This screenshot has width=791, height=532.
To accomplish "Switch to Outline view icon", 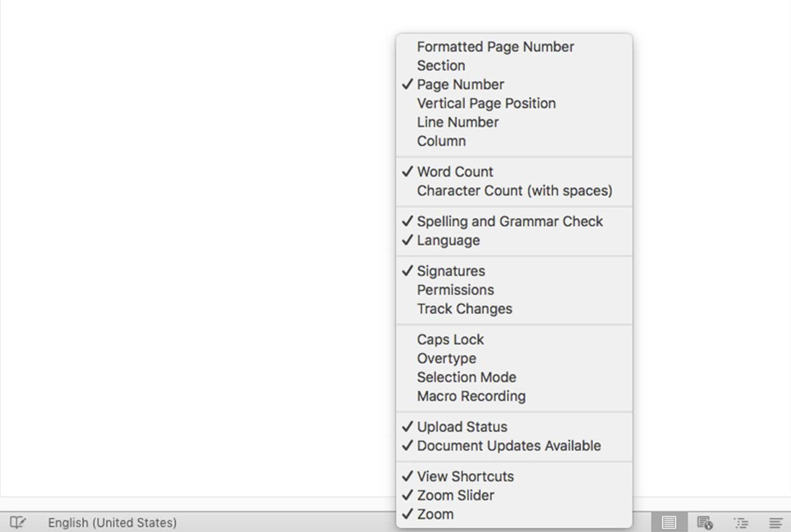I will click(741, 522).
